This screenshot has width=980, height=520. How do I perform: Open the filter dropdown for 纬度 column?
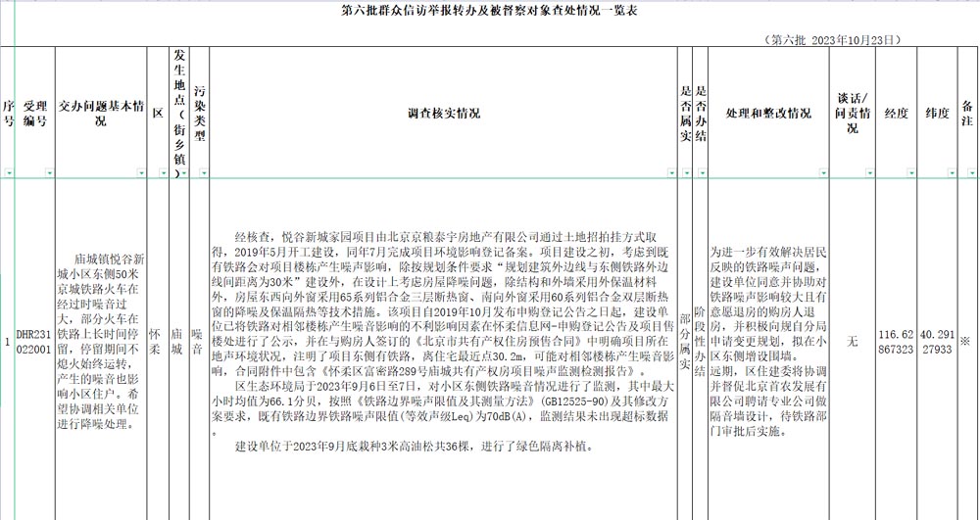coord(952,173)
